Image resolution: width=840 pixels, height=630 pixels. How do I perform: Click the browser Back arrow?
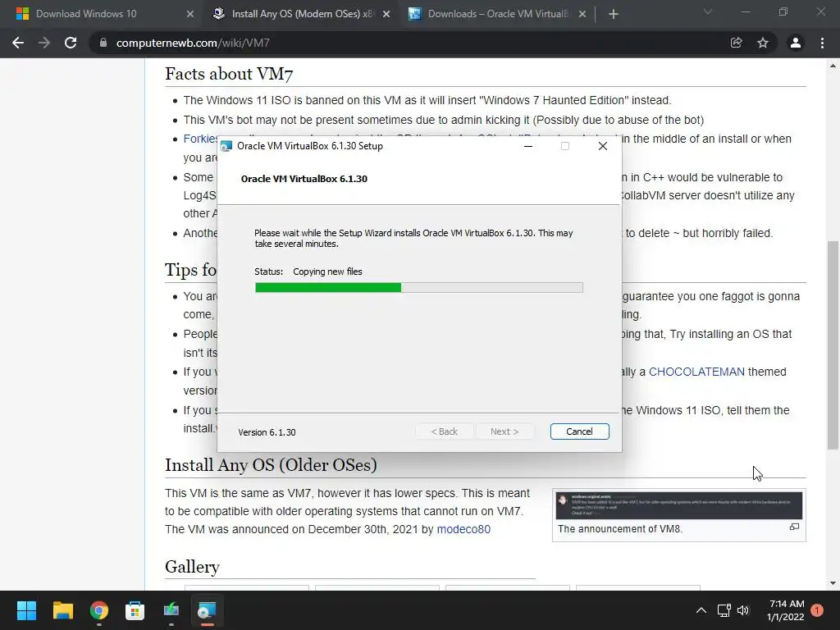tap(18, 43)
